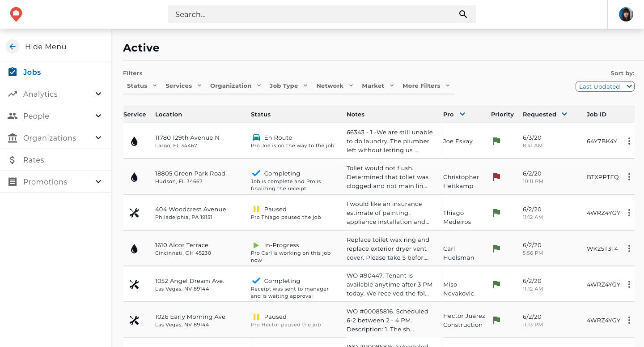644x347 pixels.
Task: Click the green priority flag for Joe Eskay
Action: click(496, 141)
